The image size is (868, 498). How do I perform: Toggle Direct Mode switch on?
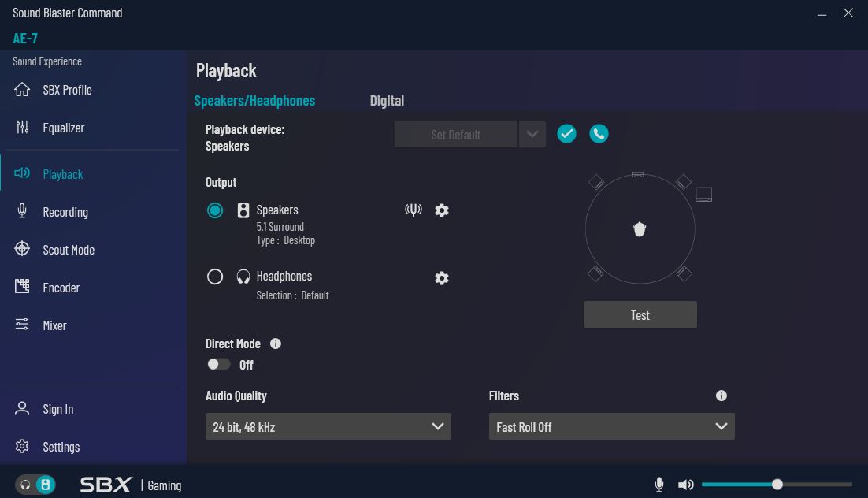218,365
